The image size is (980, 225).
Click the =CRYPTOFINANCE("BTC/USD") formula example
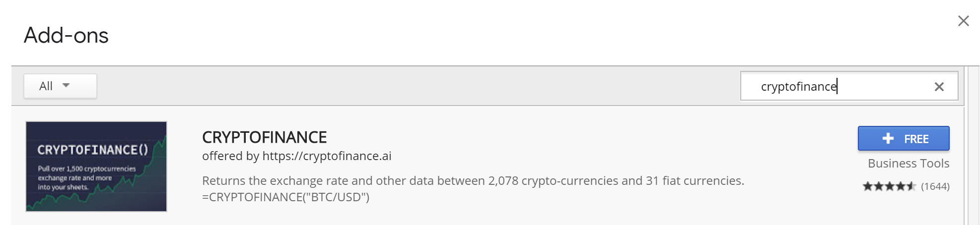pos(285,197)
